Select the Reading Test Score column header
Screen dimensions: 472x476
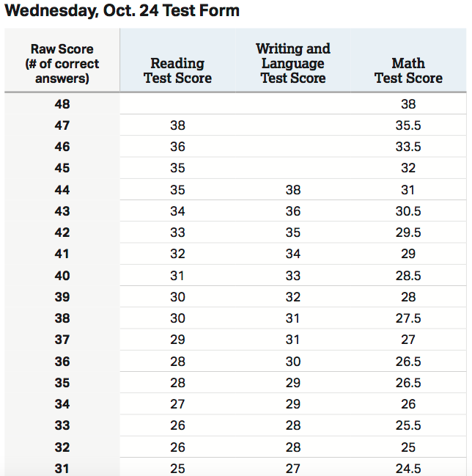pyautogui.click(x=177, y=71)
